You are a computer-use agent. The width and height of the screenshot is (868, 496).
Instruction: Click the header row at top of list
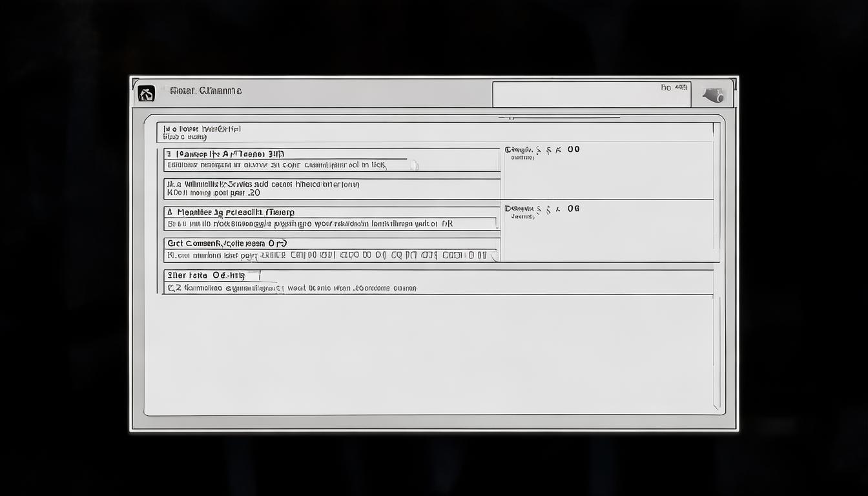(434, 132)
